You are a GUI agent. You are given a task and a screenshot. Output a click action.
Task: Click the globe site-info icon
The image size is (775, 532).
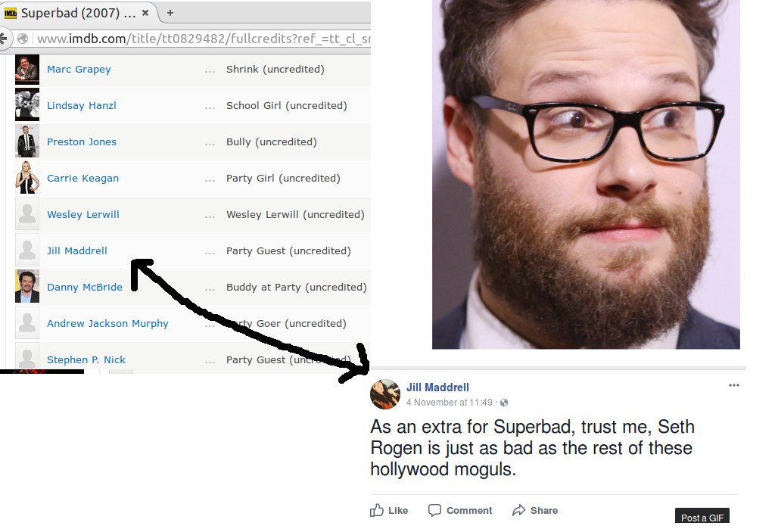click(x=22, y=39)
